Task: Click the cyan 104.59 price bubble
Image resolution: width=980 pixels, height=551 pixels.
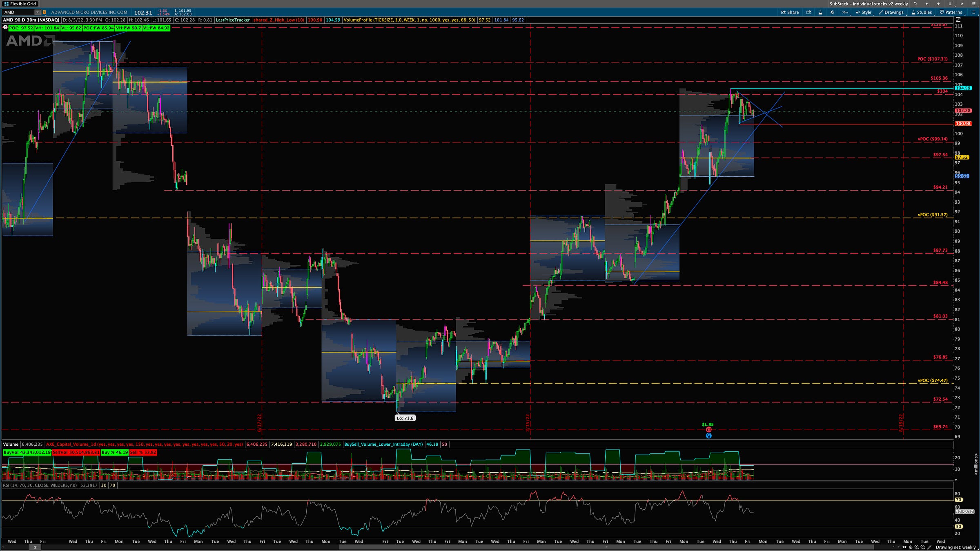Action: (x=963, y=88)
